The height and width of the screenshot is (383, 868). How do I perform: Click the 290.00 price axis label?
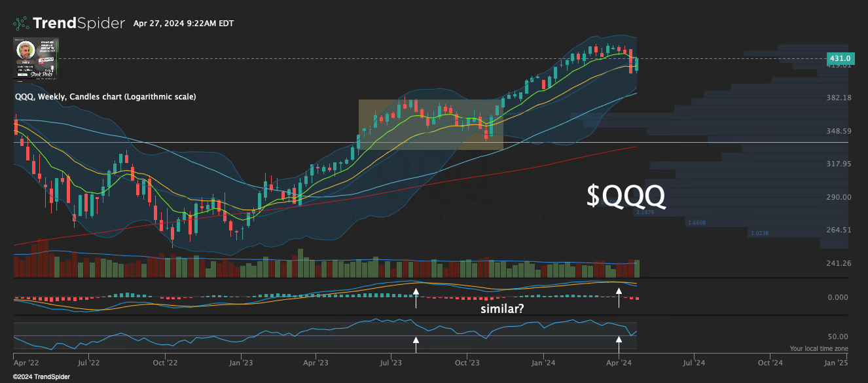(x=840, y=197)
